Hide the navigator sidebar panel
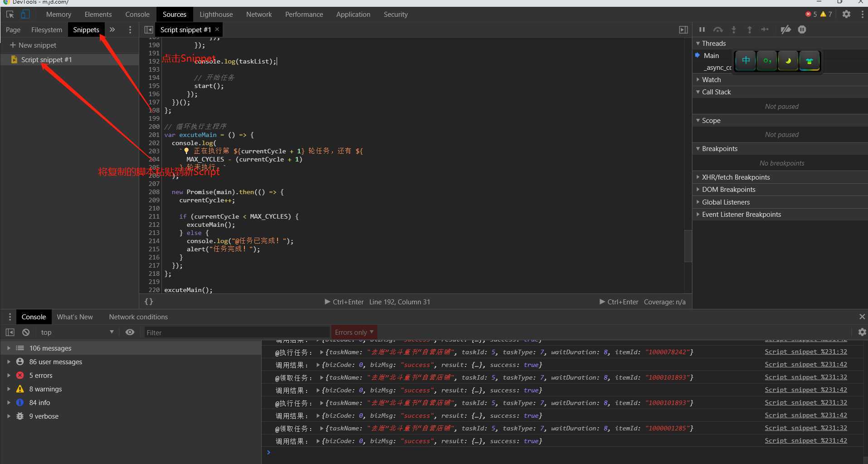Screen dimensions: 868x464 pos(148,30)
